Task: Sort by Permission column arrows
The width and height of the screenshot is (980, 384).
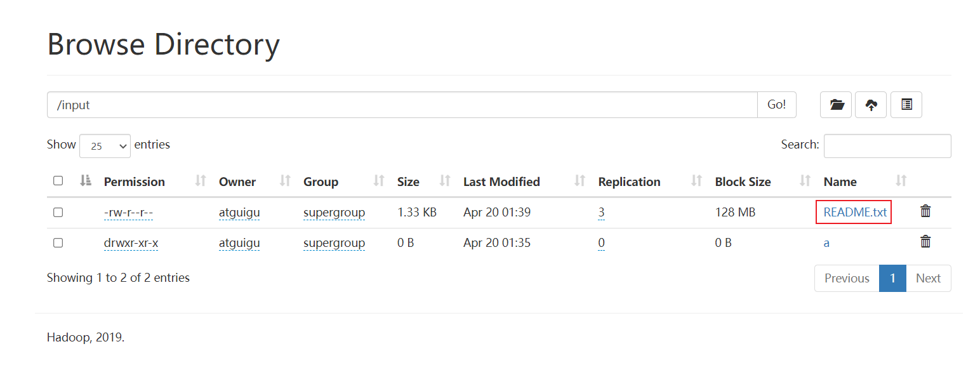Action: click(201, 182)
